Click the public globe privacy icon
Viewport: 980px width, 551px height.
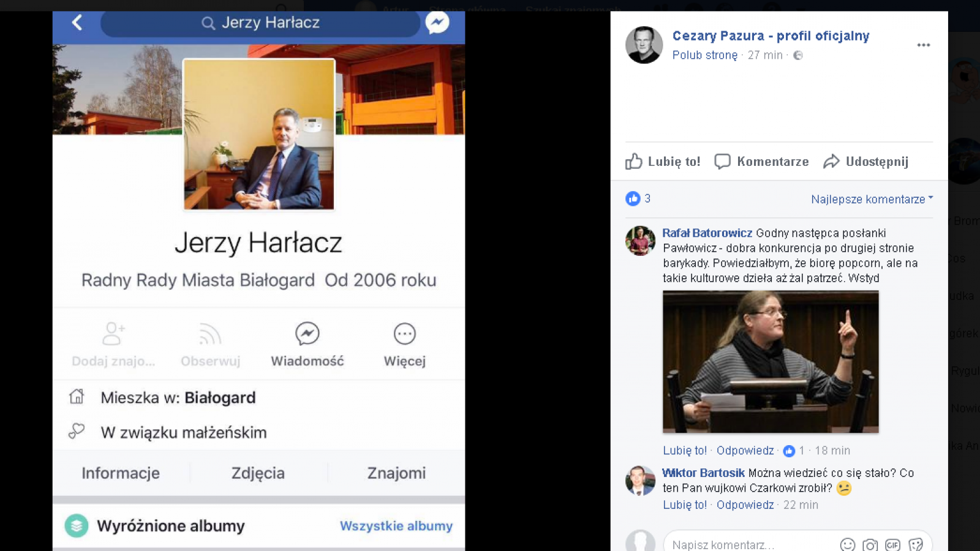click(x=798, y=55)
